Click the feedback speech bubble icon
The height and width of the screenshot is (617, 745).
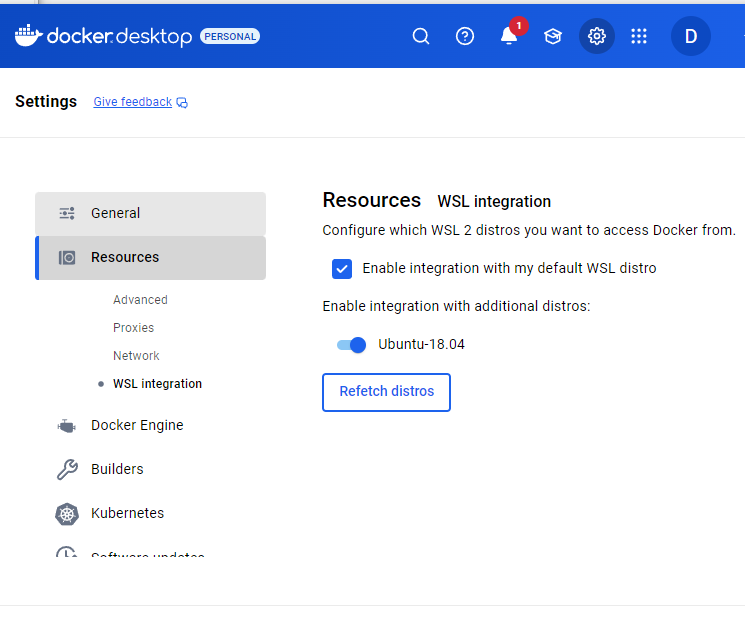(x=182, y=103)
